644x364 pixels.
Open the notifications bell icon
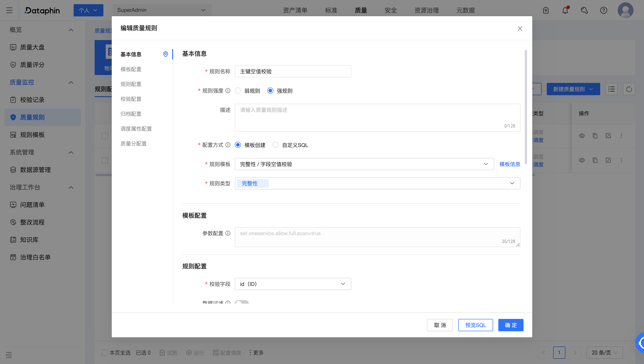point(565,10)
